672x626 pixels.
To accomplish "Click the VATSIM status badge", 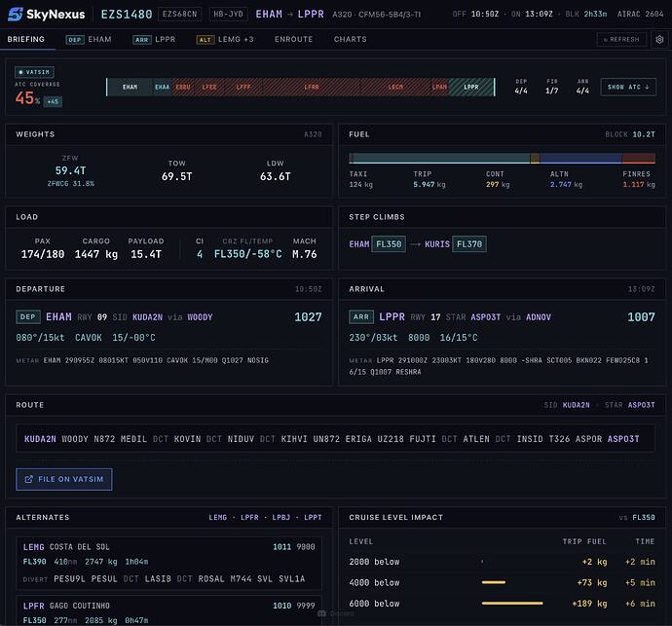I will [x=34, y=72].
